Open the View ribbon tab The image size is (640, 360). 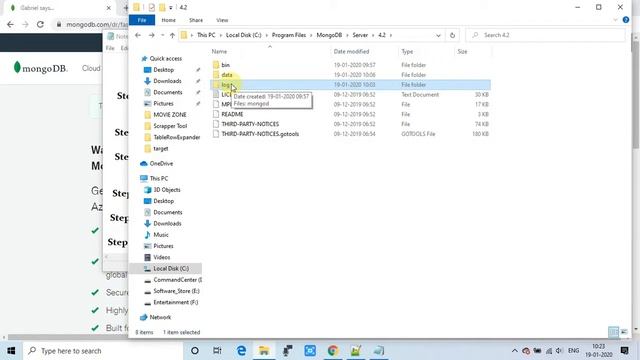[x=222, y=20]
